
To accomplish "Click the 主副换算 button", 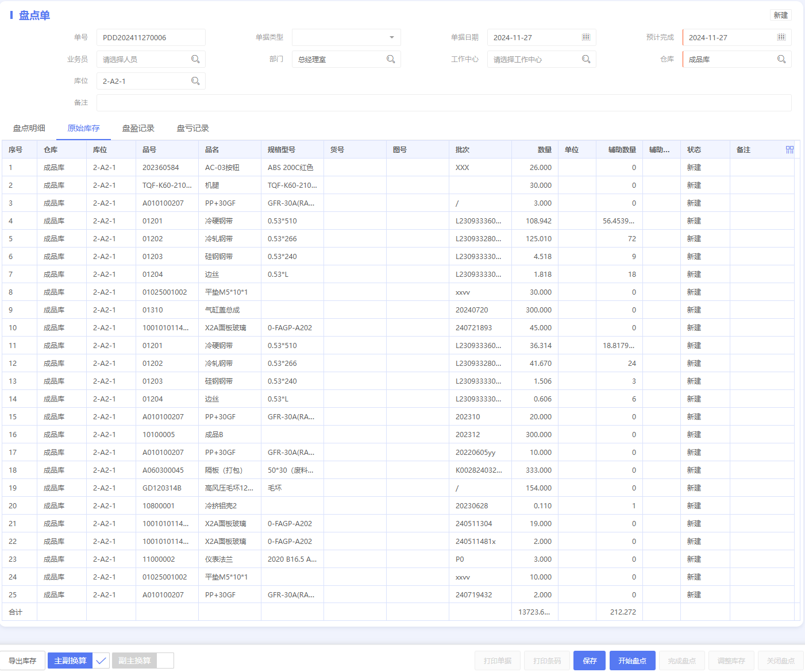I will click(70, 661).
